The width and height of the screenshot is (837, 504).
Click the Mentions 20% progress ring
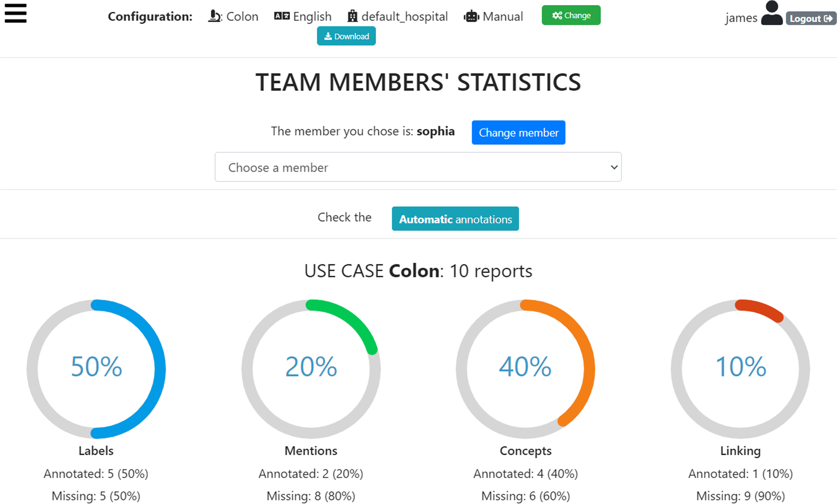click(311, 369)
